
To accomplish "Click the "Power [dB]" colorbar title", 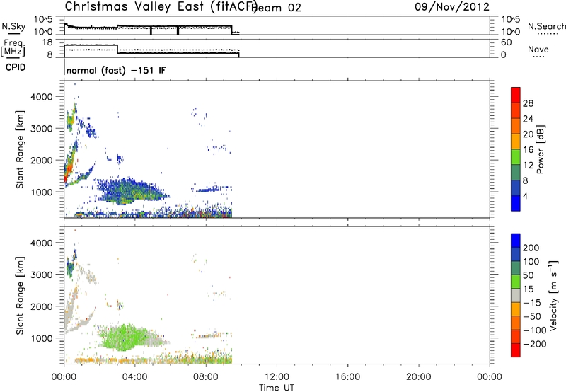I will click(x=541, y=149).
